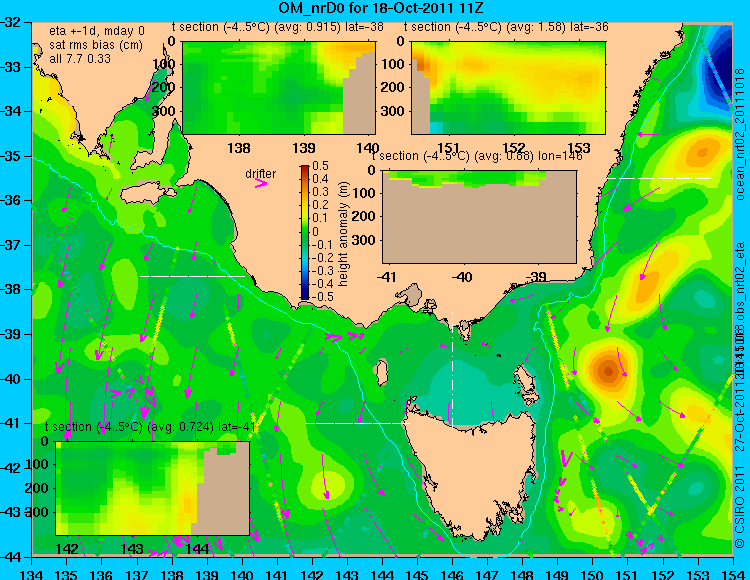
Task: Click the 0.5 tick on the color bar
Action: pyautogui.click(x=320, y=166)
